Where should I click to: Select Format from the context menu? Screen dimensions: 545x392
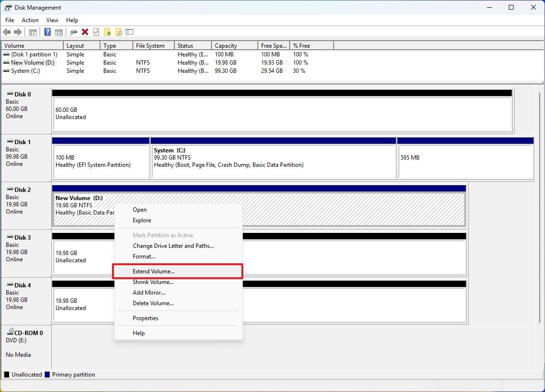click(x=143, y=257)
